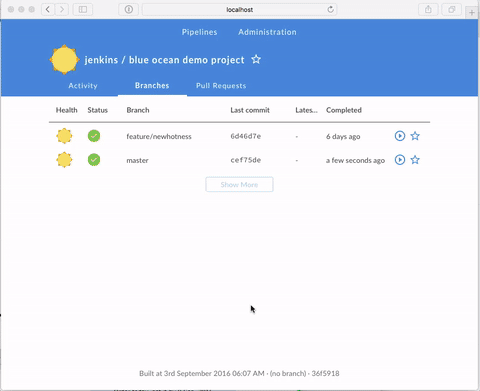Run the feature/newhotness branch pipeline
This screenshot has height=391, width=480.
click(x=400, y=136)
